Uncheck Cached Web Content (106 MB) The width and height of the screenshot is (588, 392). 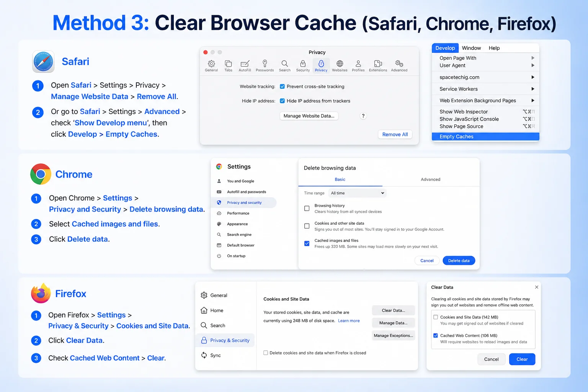pos(436,335)
